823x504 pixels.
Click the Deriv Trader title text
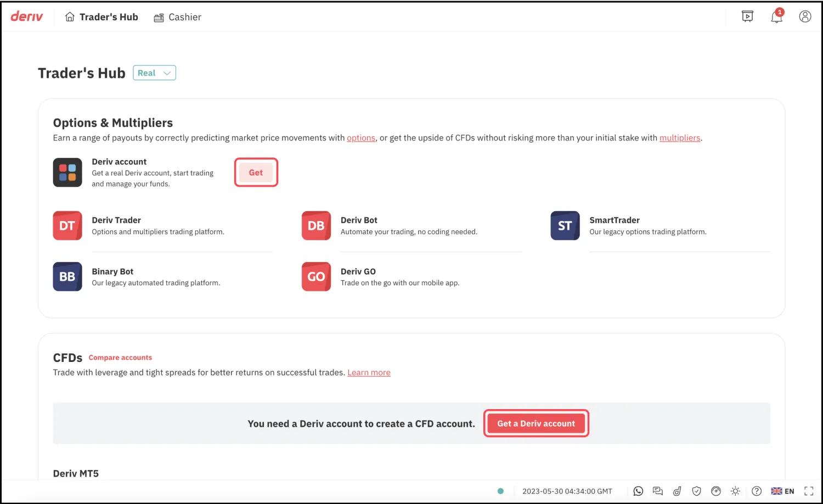coord(116,220)
